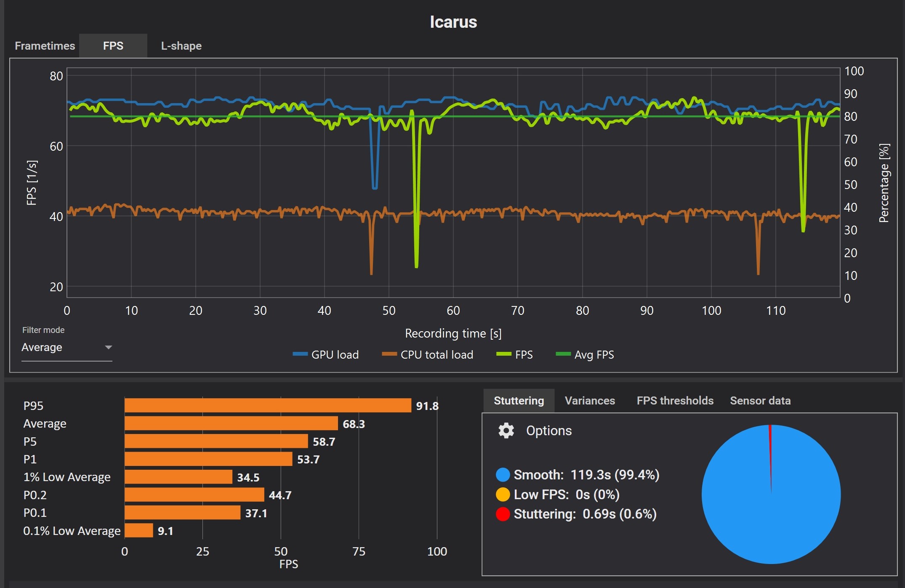905x588 pixels.
Task: Open the Filter mode dropdown arrow
Action: 108,347
